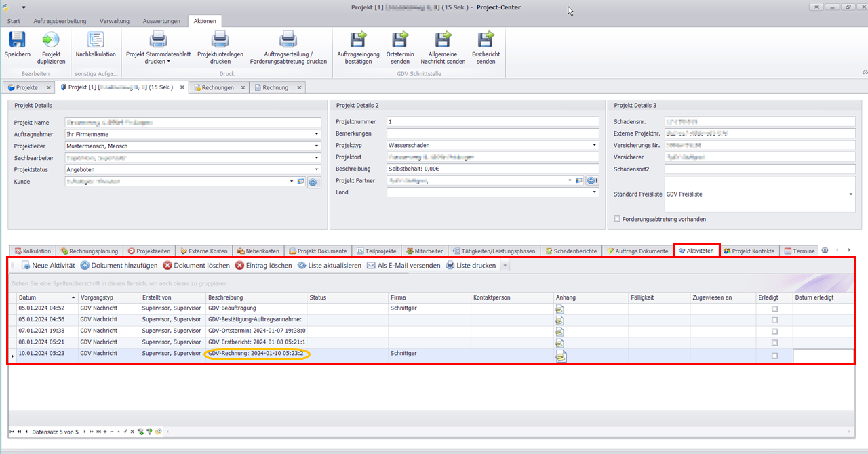Screen dimensions: 868x454
Task: Click Erstbericht senden icon
Action: (486, 41)
